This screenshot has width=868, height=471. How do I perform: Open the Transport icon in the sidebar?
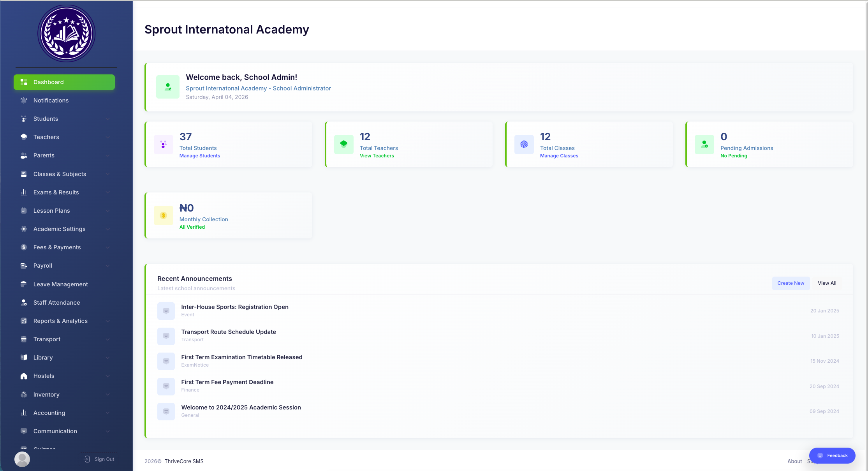click(24, 339)
